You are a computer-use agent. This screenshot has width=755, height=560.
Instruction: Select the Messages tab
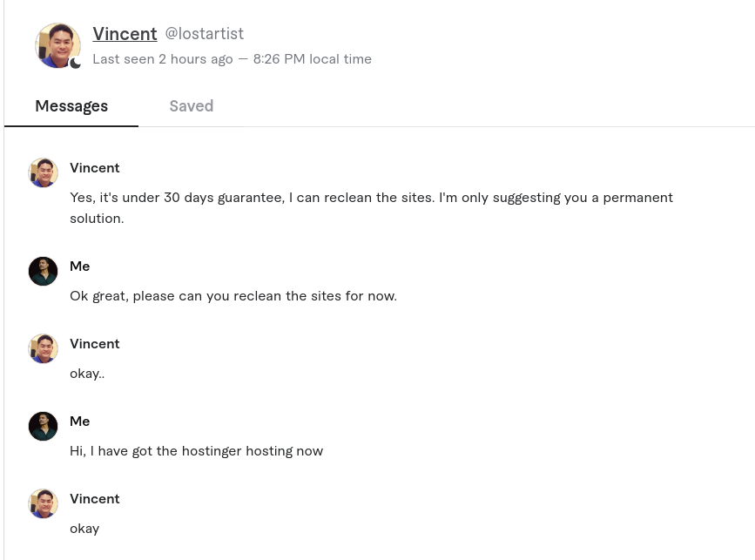[71, 106]
